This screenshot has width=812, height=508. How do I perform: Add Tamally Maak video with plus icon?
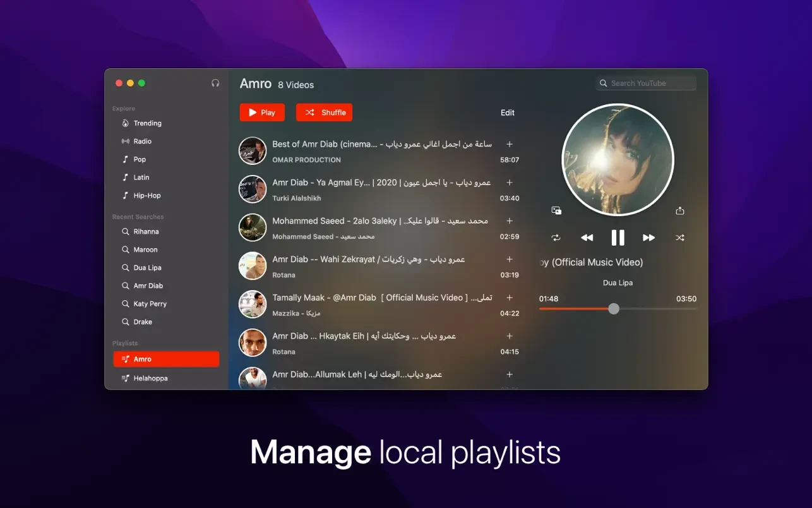tap(510, 298)
